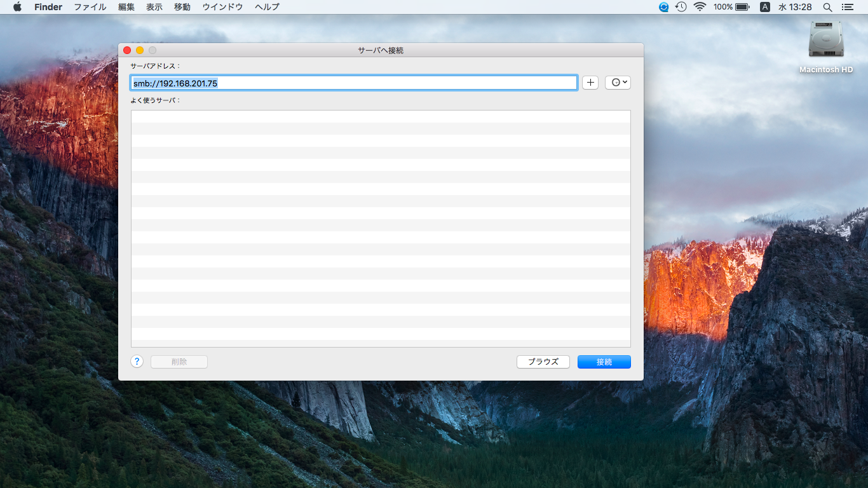
Task: Open the Finder menu
Action: click(48, 7)
